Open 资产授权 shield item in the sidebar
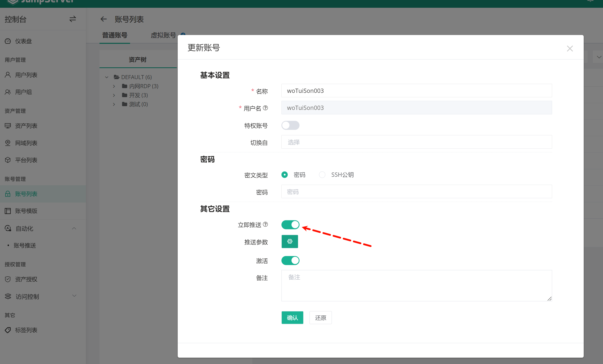This screenshot has width=603, height=364. click(x=26, y=279)
